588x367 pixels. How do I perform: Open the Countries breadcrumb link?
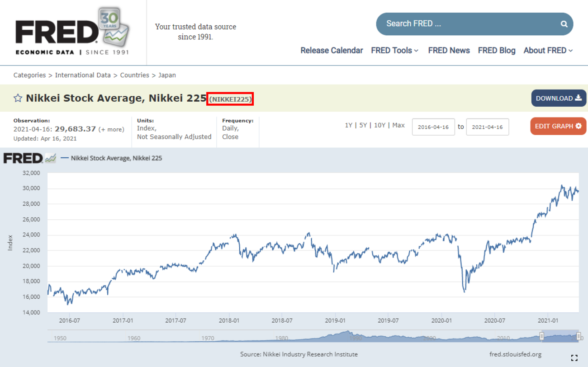pyautogui.click(x=134, y=75)
